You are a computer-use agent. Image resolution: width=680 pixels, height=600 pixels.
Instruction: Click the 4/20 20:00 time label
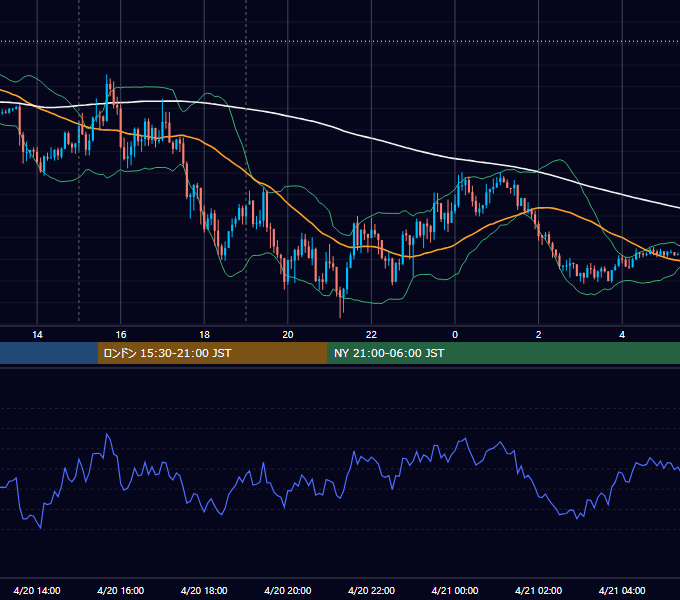click(x=288, y=590)
